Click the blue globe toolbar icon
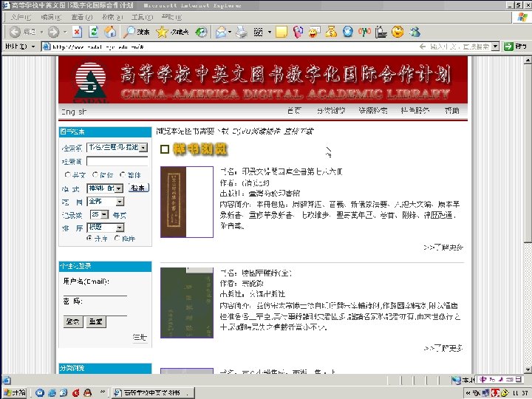 click(x=347, y=33)
